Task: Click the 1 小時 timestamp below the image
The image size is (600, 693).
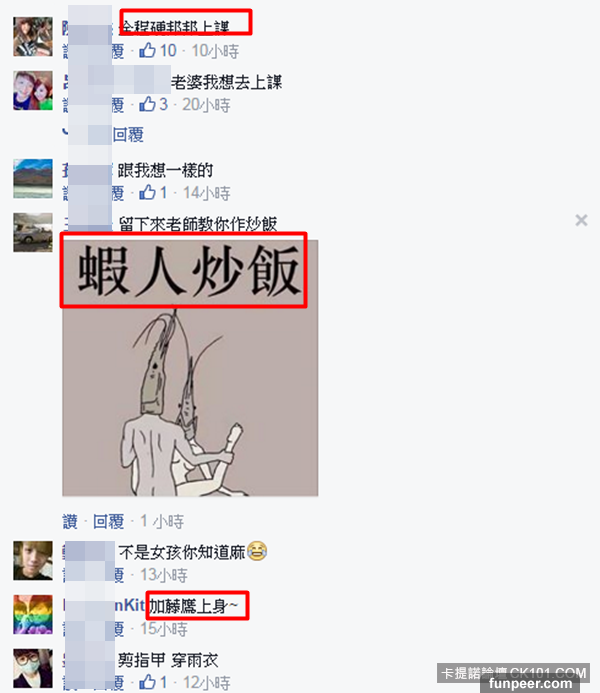Action: [x=162, y=522]
